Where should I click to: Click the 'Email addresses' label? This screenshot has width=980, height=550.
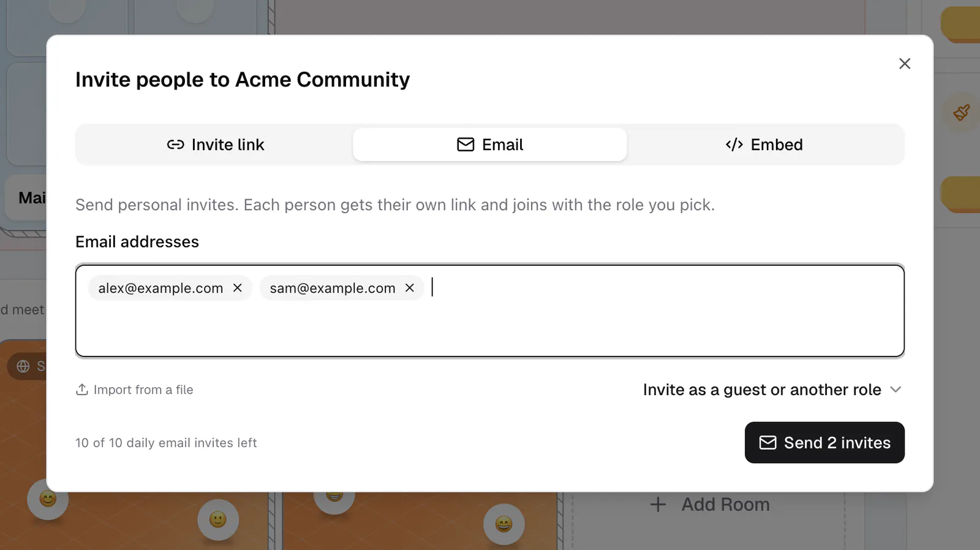[137, 242]
